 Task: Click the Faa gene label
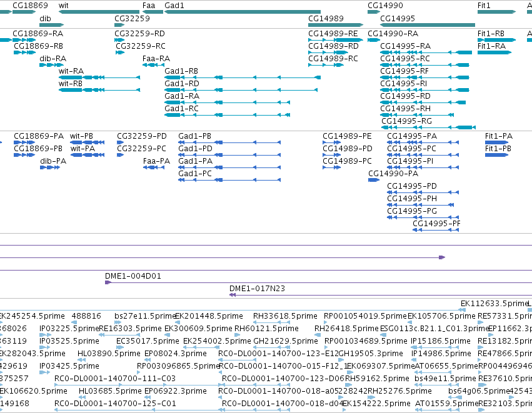(149, 6)
